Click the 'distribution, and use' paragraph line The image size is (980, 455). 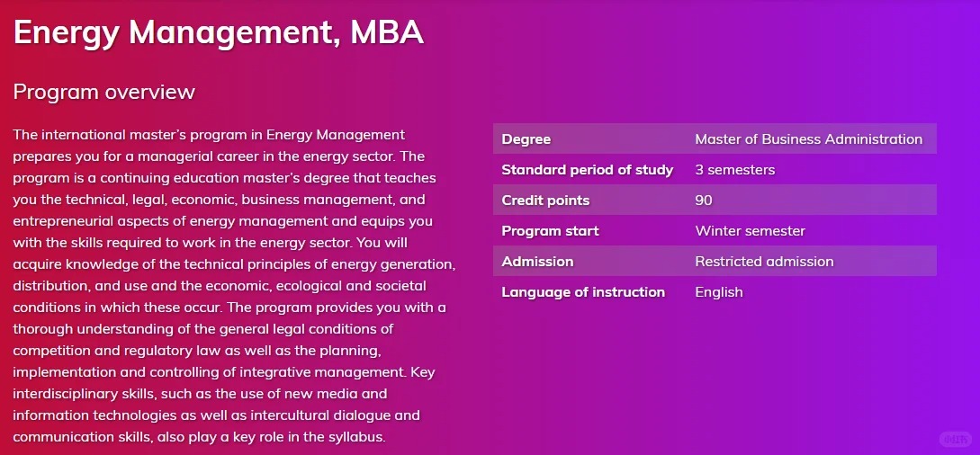pyautogui.click(x=220, y=286)
